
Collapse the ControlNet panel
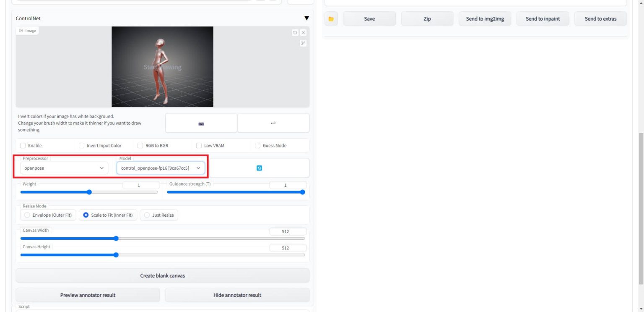[x=306, y=18]
